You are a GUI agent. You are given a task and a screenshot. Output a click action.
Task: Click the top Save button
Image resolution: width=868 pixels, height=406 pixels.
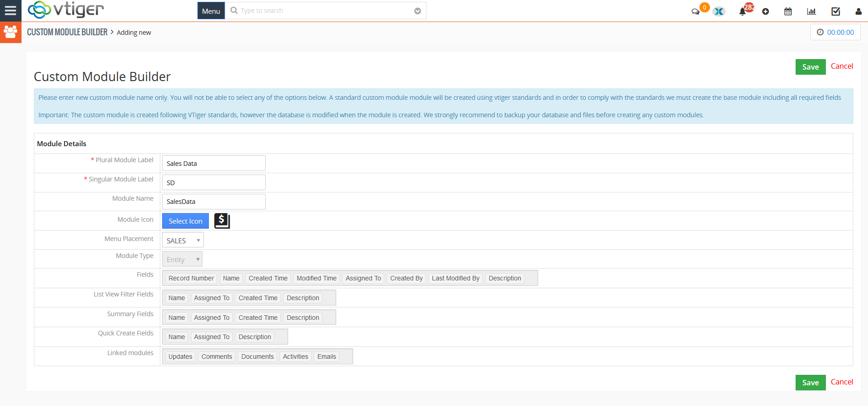(x=810, y=67)
